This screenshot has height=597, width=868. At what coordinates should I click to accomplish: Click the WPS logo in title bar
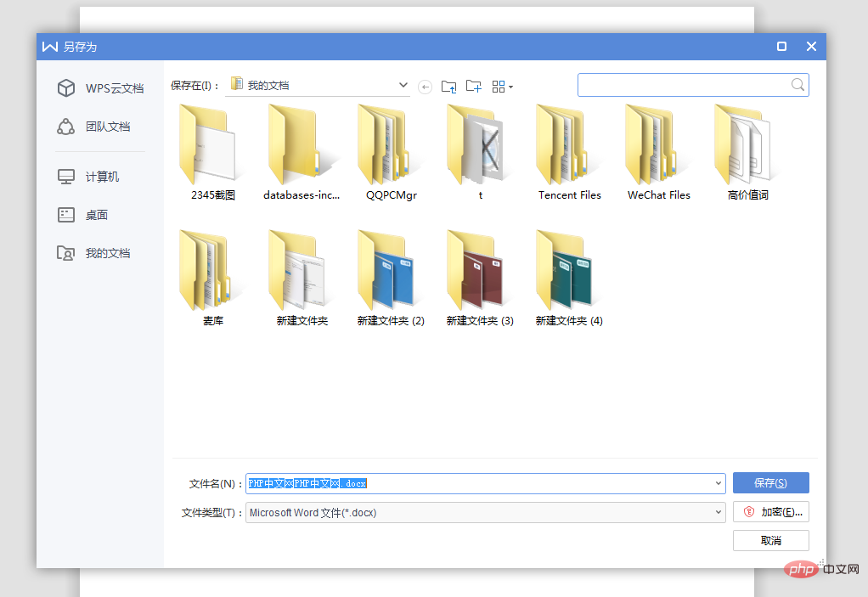(50, 47)
